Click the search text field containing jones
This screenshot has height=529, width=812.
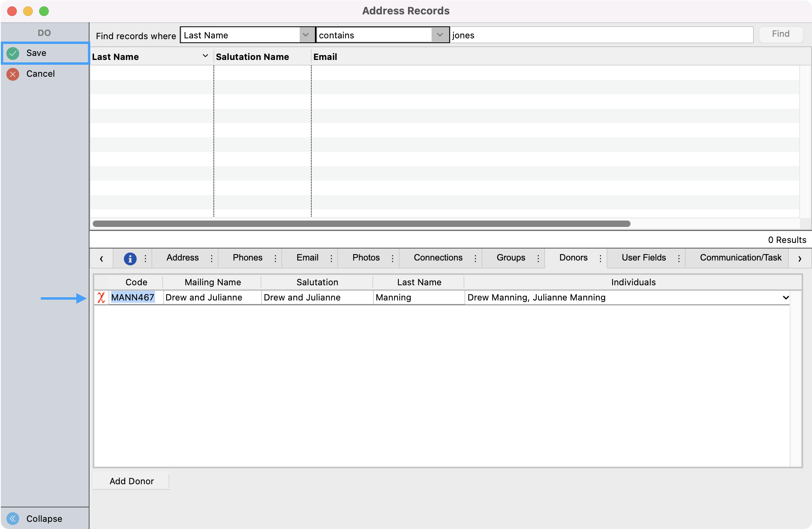click(601, 35)
